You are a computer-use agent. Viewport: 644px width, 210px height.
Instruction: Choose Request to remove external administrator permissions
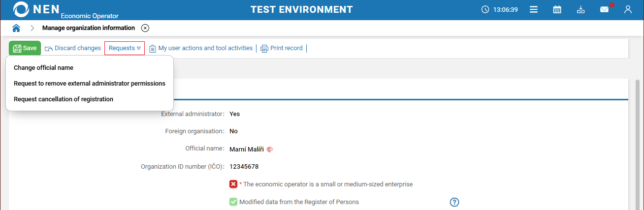click(x=90, y=84)
